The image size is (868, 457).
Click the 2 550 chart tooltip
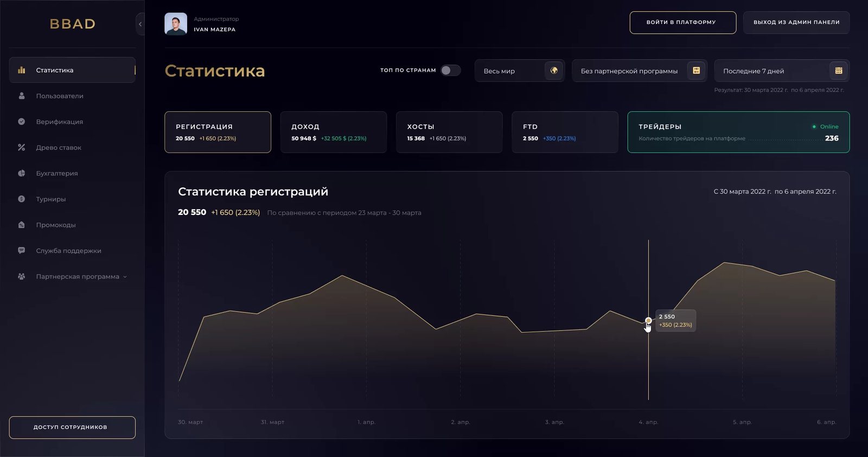click(675, 320)
